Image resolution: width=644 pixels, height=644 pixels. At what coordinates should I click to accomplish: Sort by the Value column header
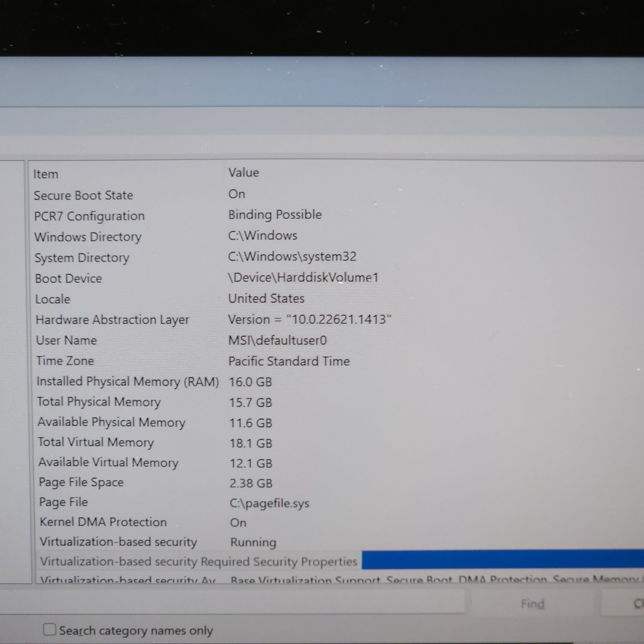tap(243, 173)
